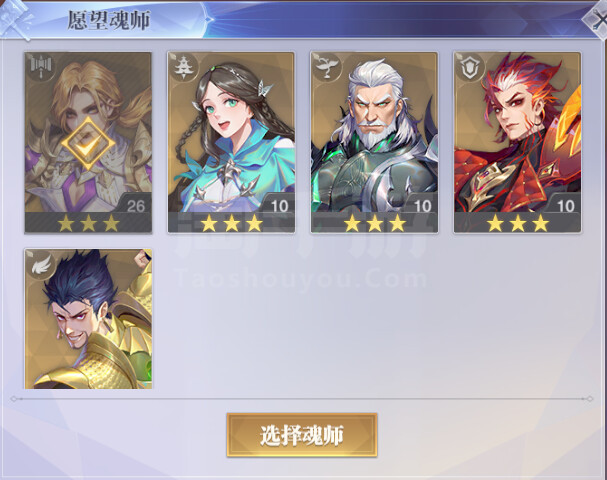Click the level 10 badge on the red-haired card

point(565,205)
